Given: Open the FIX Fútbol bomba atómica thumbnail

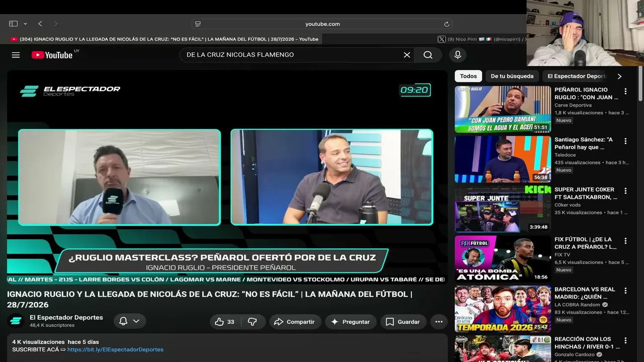Looking at the screenshot, I should pos(503,259).
